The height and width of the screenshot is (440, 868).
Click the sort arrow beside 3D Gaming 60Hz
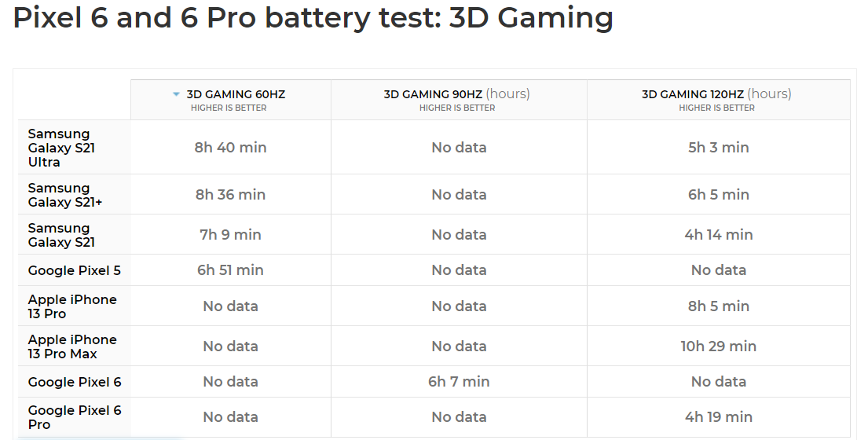(x=177, y=94)
